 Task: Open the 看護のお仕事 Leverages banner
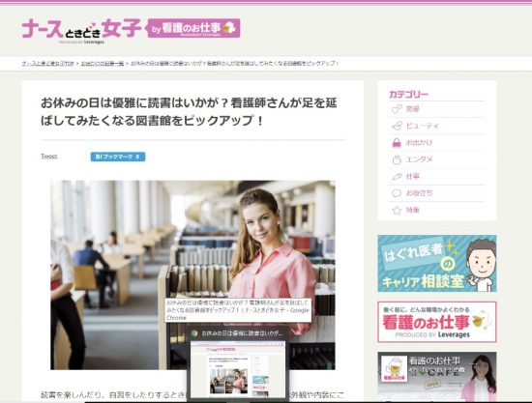tap(437, 322)
